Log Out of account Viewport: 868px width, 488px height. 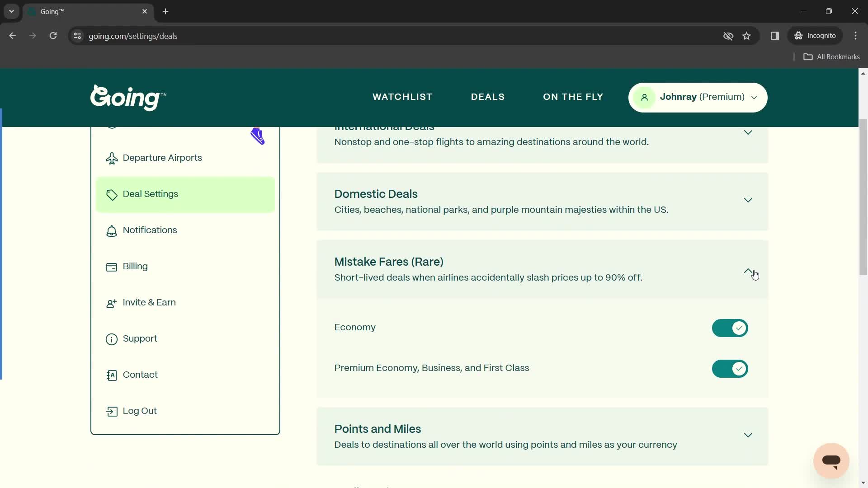pos(185,411)
